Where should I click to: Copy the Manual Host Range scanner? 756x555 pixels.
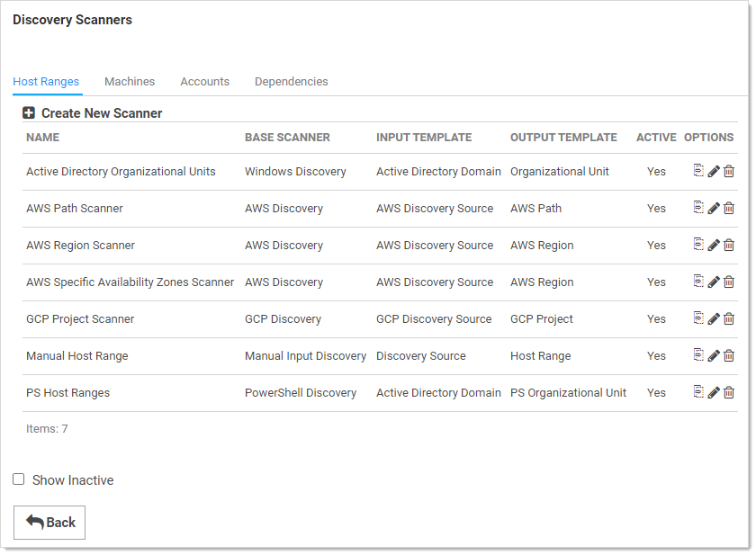click(698, 355)
